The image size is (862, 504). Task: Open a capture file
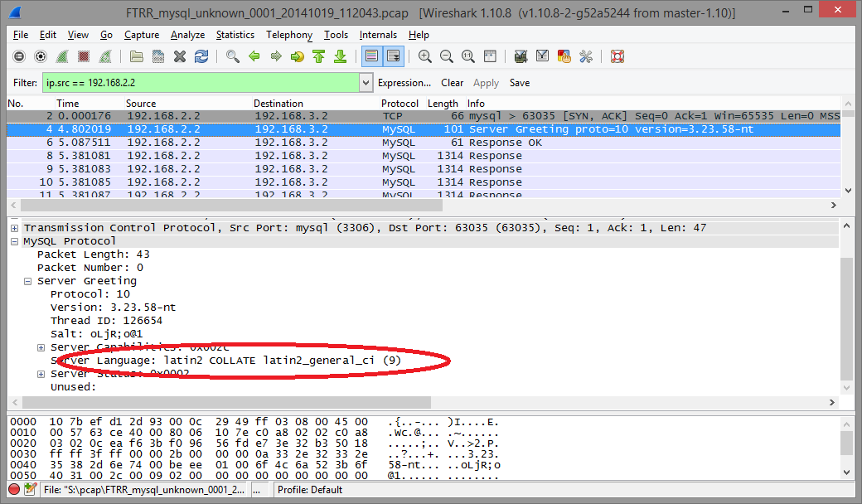coord(136,56)
